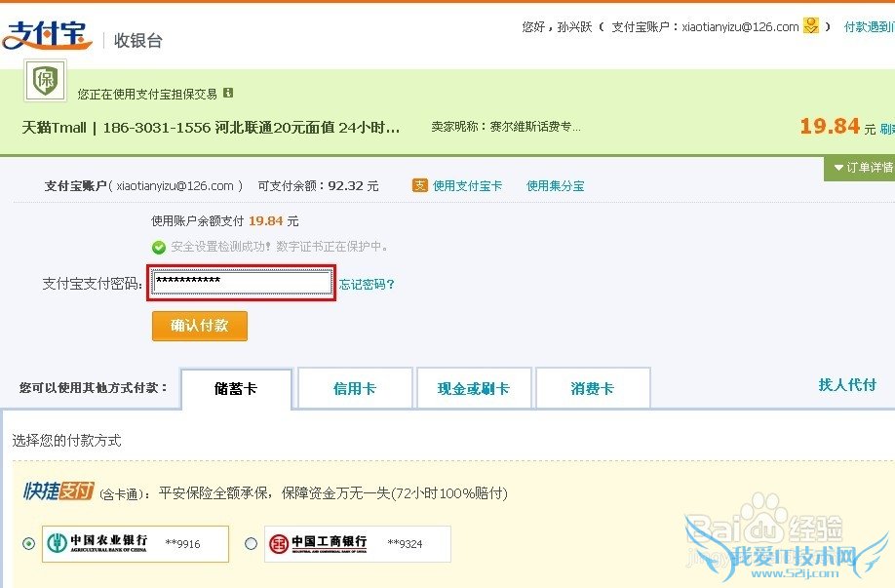Screen dimensions: 895x588
Task: Click the Agricultural Bank of China logo
Action: (97, 543)
